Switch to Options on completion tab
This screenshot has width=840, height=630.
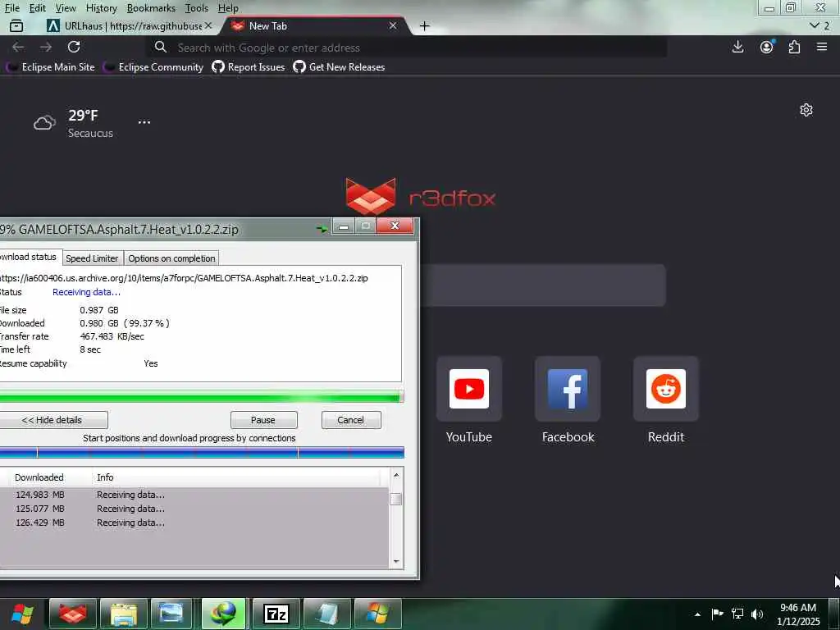[x=171, y=258]
